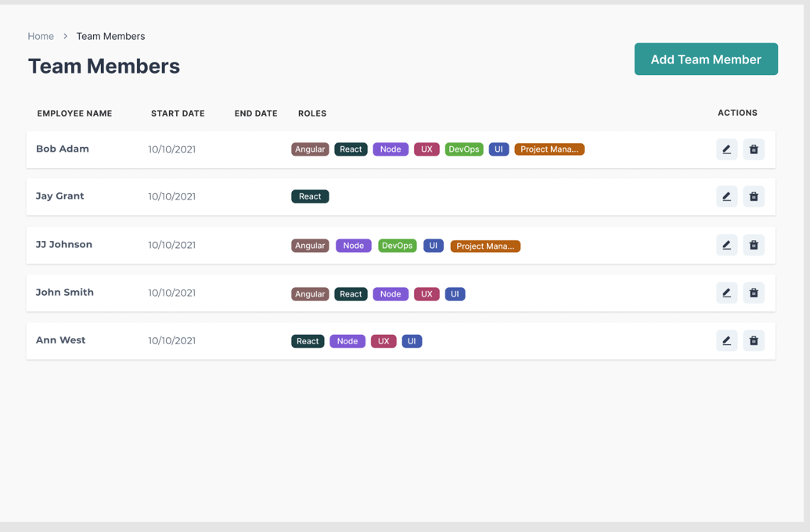Click the delete trash icon for Ann West
This screenshot has height=532, width=810.
coord(754,340)
